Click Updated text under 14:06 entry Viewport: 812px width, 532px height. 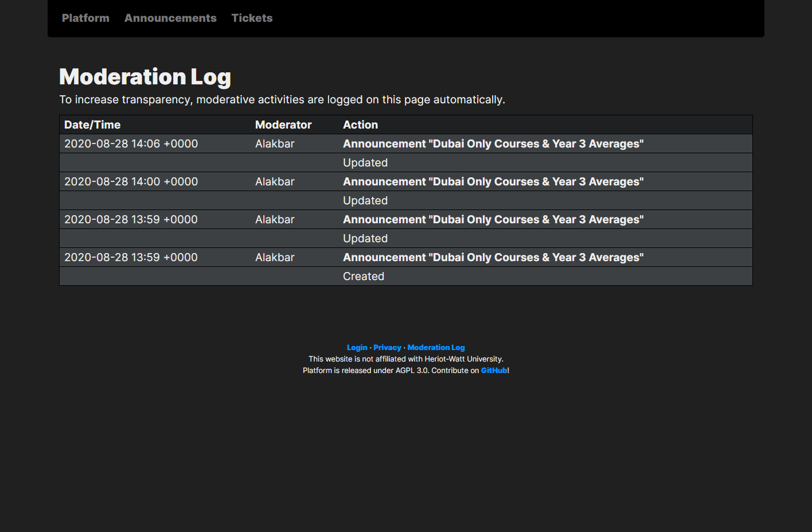tap(365, 162)
